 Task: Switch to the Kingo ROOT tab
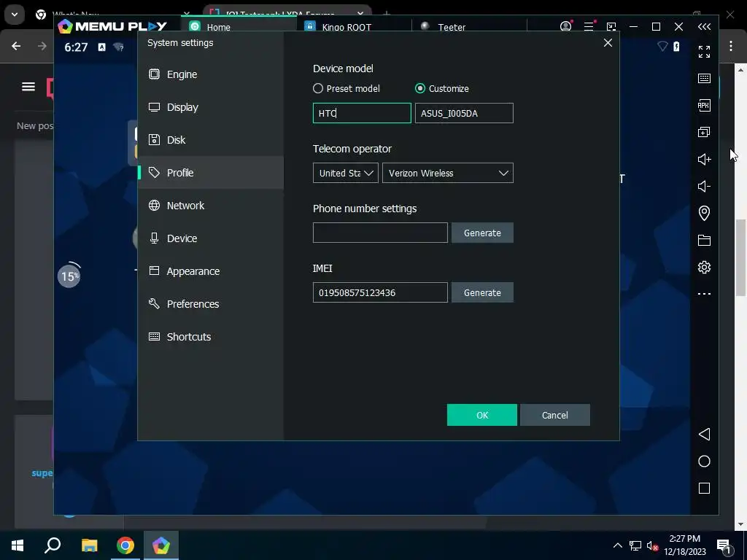pos(354,27)
